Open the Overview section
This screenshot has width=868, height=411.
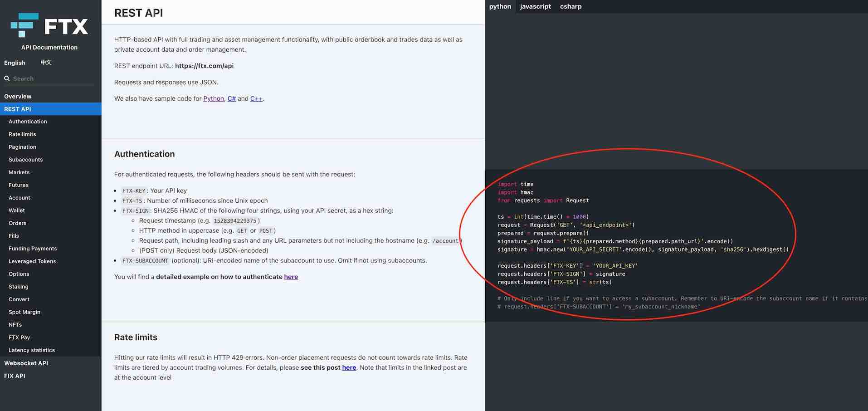18,96
